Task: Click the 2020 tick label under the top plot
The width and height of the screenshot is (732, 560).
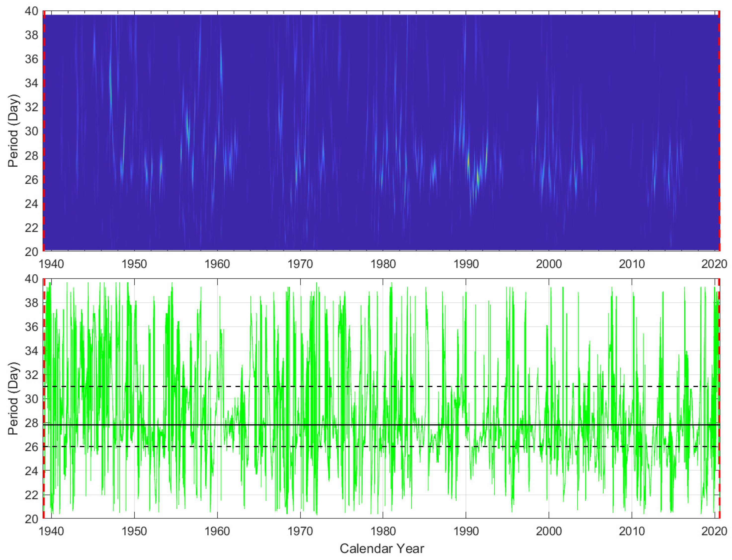Action: 714,264
